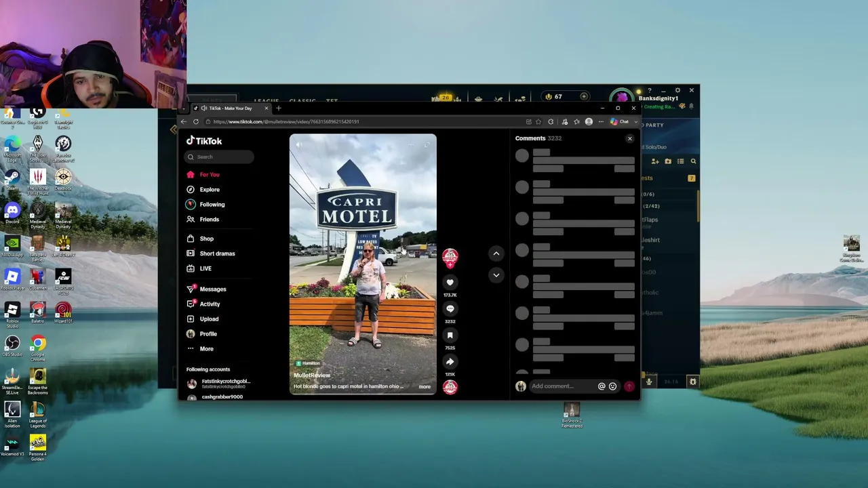This screenshot has width=868, height=488.
Task: Open the add friend icon in League client
Action: (x=655, y=161)
